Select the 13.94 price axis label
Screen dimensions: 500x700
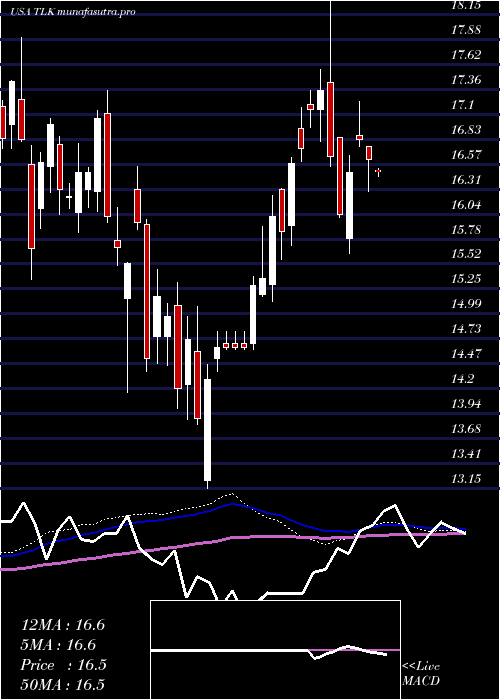click(466, 404)
